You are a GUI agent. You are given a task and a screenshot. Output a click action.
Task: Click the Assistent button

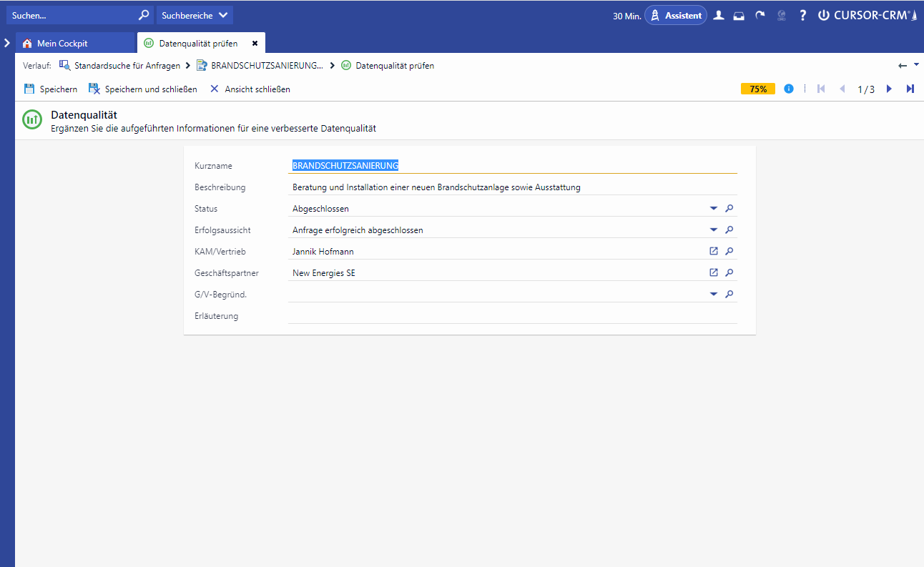point(676,15)
